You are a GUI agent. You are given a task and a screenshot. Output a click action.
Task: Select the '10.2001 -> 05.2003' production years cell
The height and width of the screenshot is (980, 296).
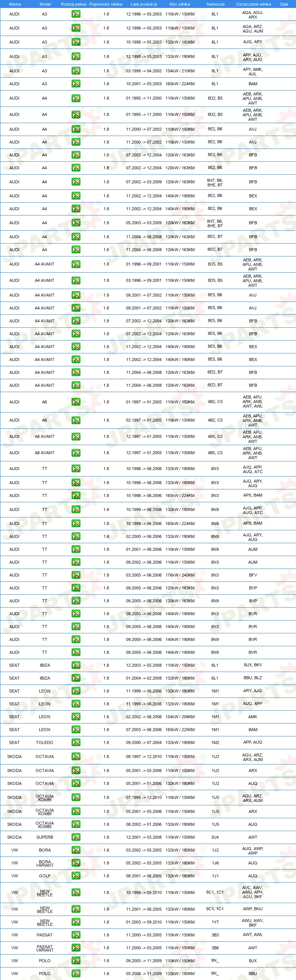(x=143, y=84)
